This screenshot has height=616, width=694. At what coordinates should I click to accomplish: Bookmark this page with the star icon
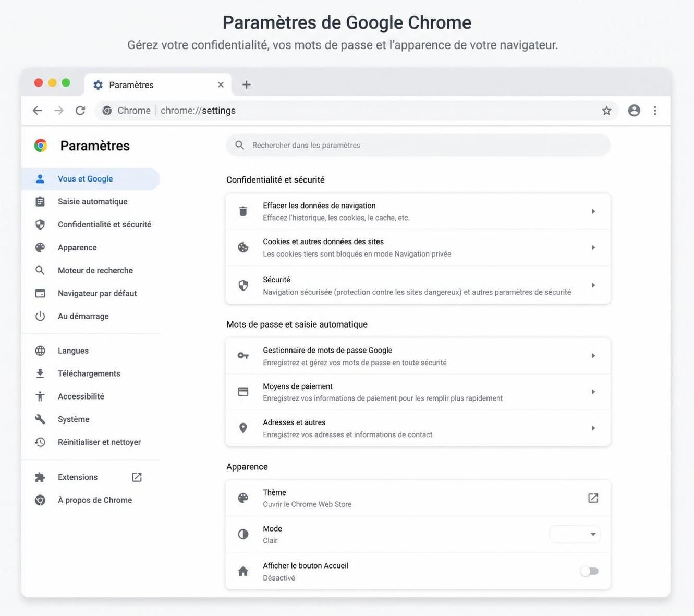point(606,111)
